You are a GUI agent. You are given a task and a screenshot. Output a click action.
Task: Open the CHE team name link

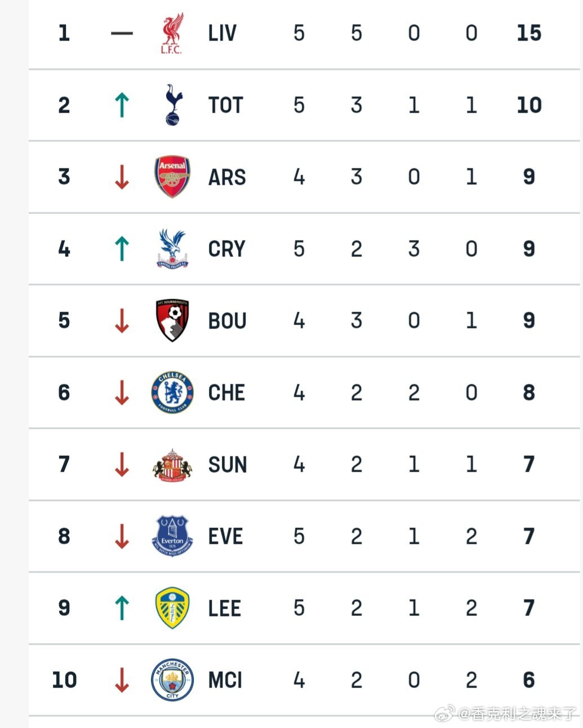(x=226, y=393)
